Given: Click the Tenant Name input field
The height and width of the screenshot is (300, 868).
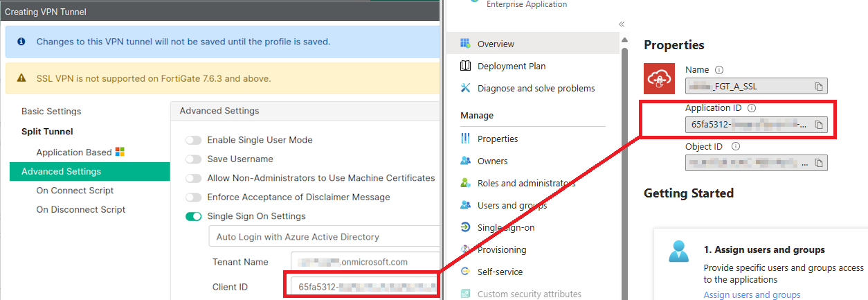Looking at the screenshot, I should click(364, 262).
